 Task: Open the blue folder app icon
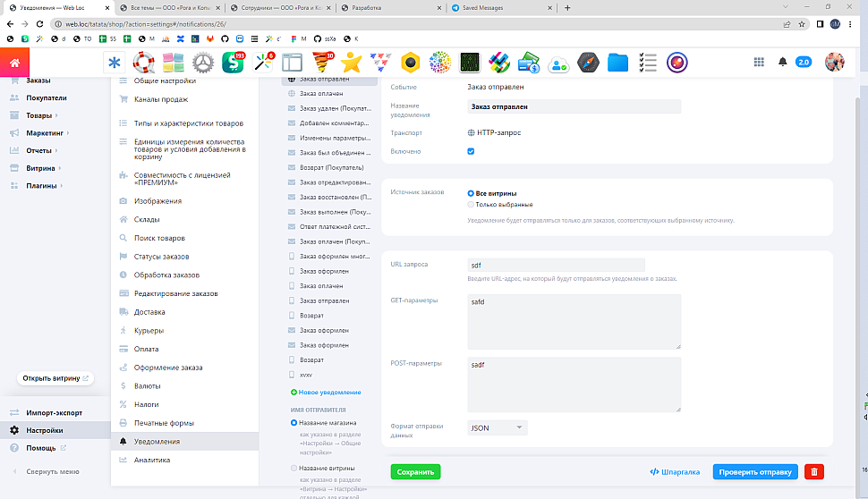(617, 63)
